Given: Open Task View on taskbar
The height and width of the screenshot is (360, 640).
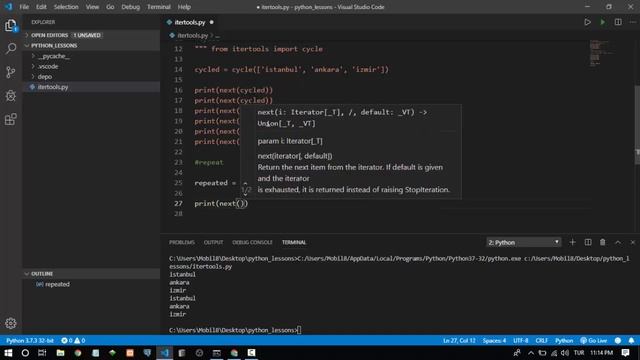Looking at the screenshot, I should point(42,353).
